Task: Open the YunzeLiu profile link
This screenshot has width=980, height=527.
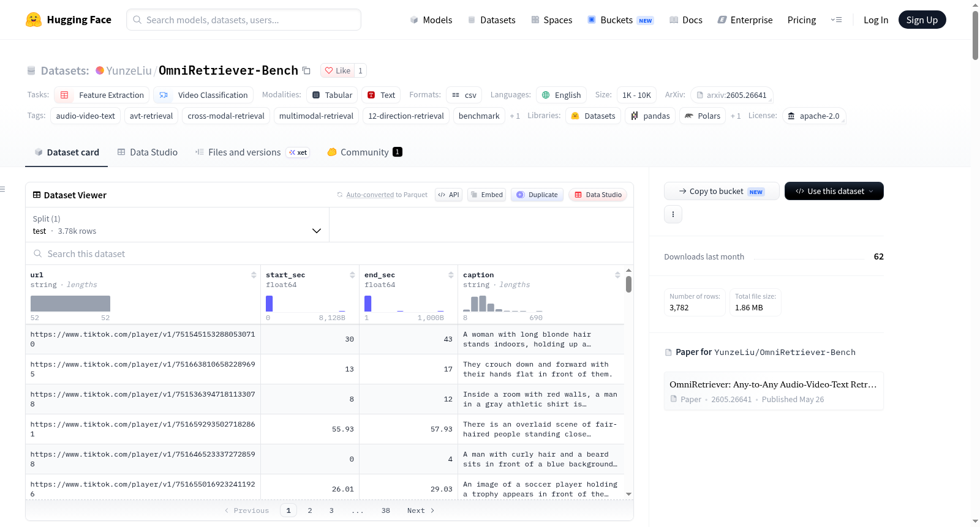Action: (x=129, y=70)
